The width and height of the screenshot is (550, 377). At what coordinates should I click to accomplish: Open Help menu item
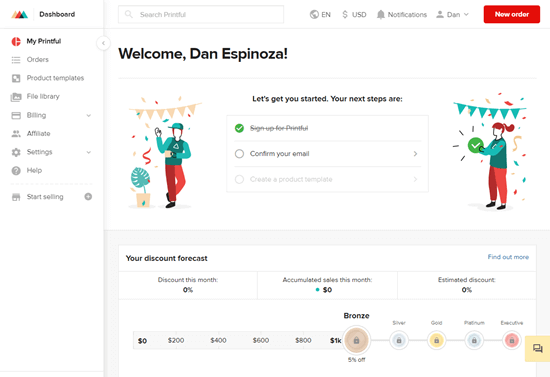click(34, 170)
